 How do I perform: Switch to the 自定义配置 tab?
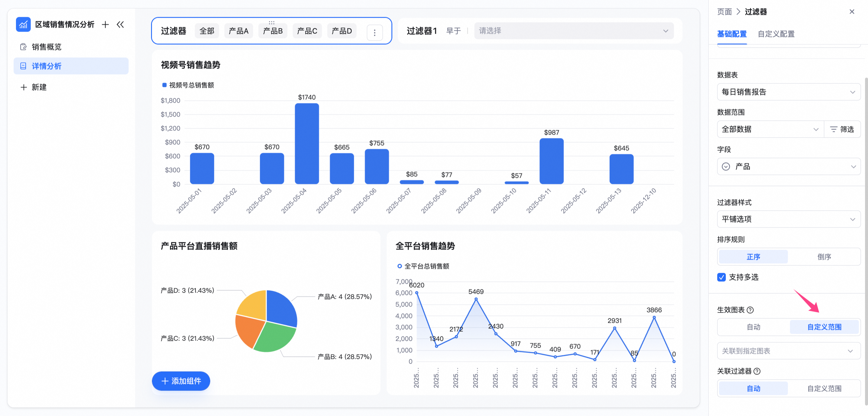(x=776, y=34)
